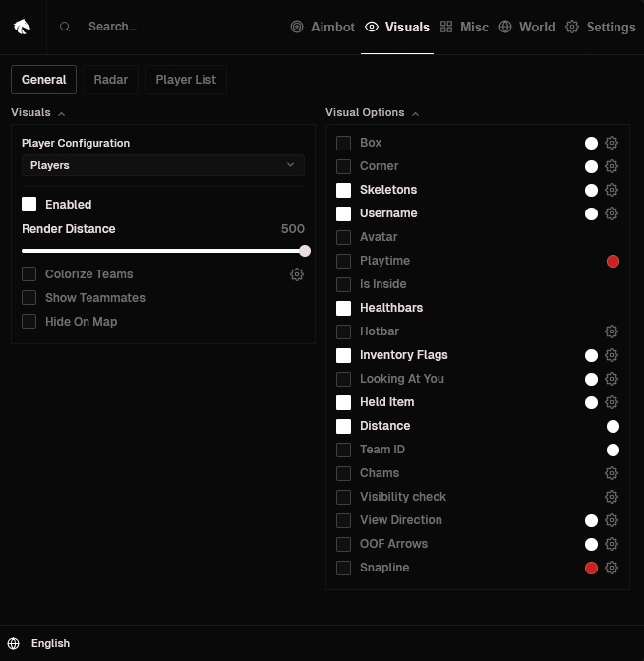The image size is (644, 661).
Task: Open the Misc tab
Action: coord(464,27)
